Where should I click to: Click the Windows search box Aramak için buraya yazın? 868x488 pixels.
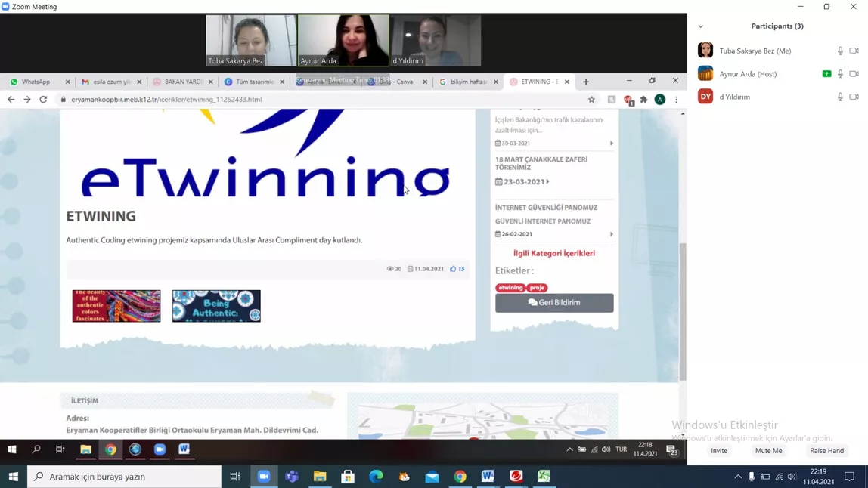pyautogui.click(x=125, y=477)
